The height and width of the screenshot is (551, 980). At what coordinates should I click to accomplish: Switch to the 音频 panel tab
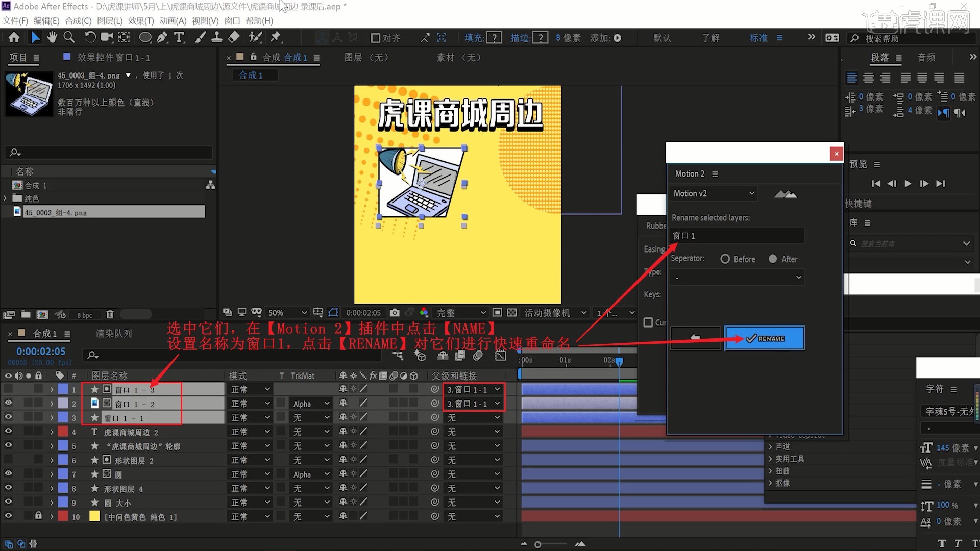point(926,57)
